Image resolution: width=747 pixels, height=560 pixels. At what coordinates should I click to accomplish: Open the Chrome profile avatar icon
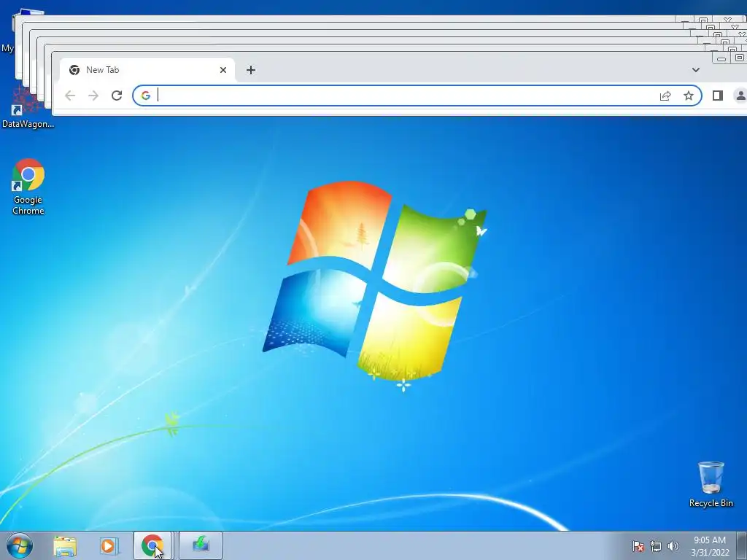point(741,96)
